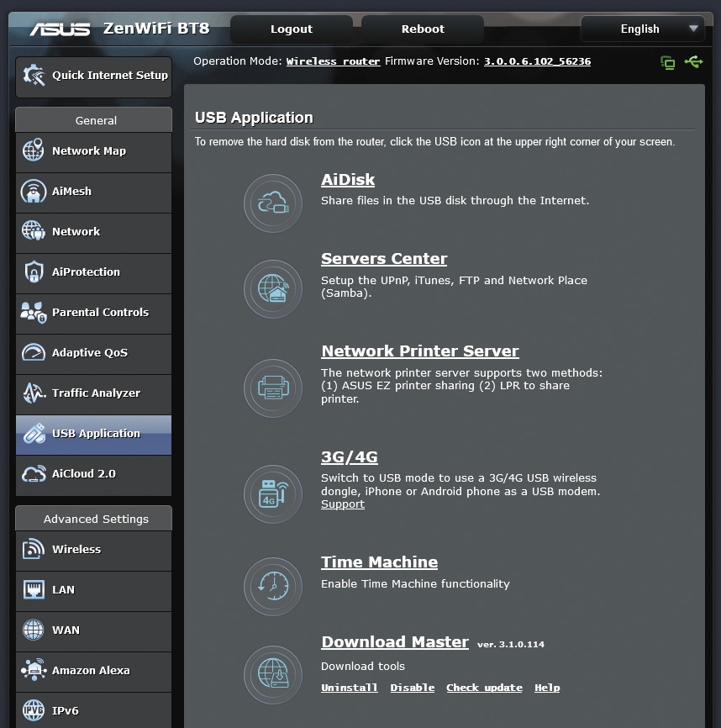Select Amazon Alexa menu label
This screenshot has width=721, height=728.
91,671
